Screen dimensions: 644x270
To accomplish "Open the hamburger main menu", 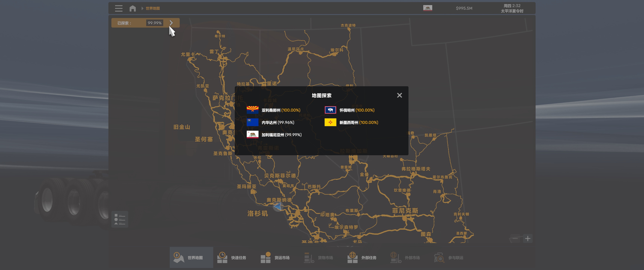I will [119, 8].
